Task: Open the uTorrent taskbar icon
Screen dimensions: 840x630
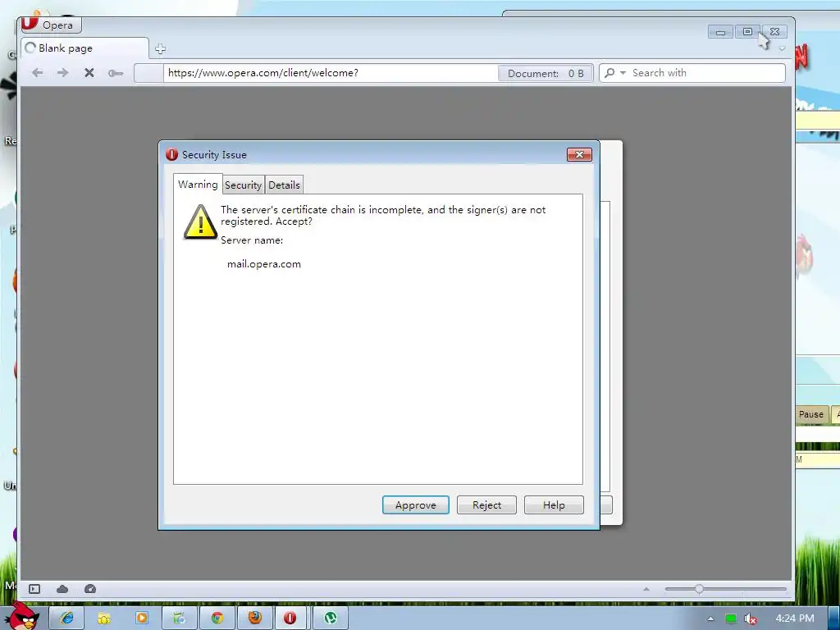Action: tap(331, 619)
